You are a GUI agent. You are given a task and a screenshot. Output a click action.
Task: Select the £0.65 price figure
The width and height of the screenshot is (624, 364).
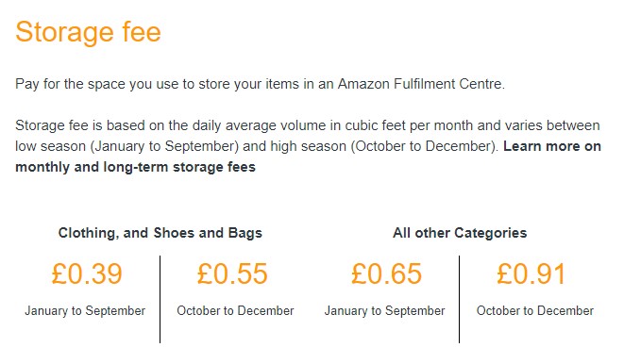click(386, 273)
